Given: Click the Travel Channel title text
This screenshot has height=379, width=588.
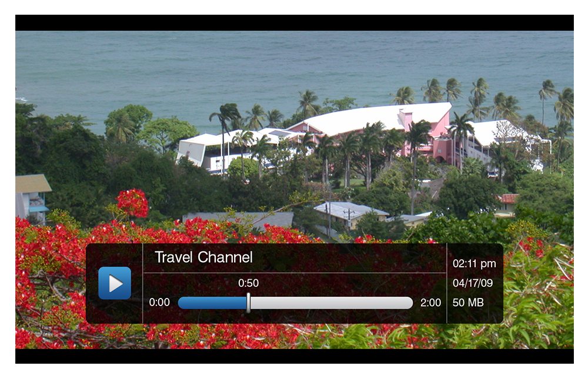Looking at the screenshot, I should click(203, 257).
